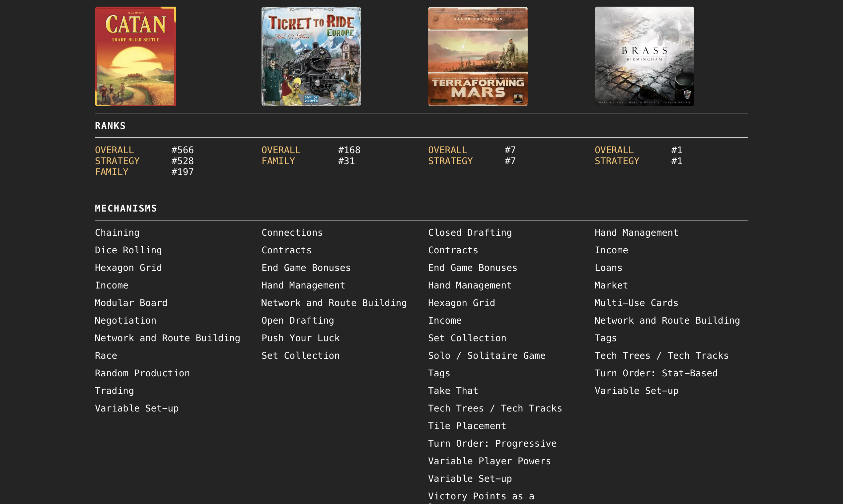Select Network and Route Building under Ticket to Ride
843x504 pixels.
(334, 303)
